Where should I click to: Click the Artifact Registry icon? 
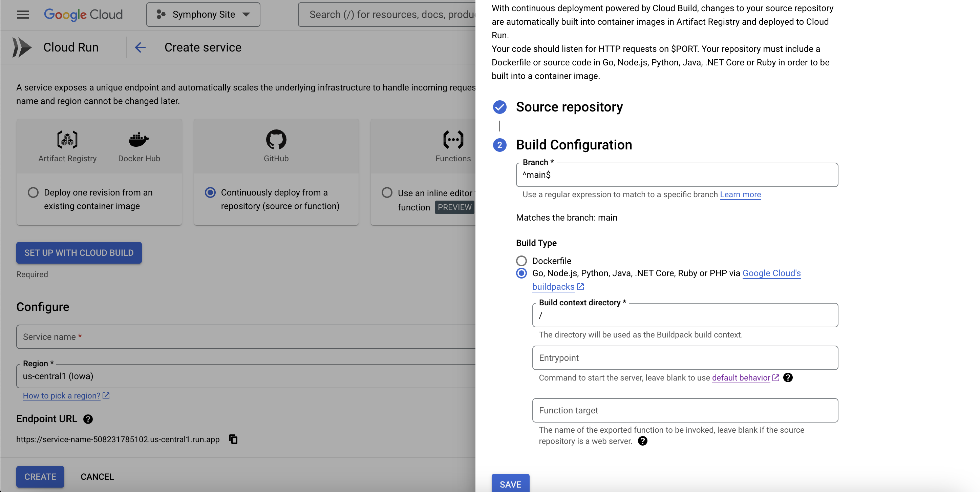(67, 139)
